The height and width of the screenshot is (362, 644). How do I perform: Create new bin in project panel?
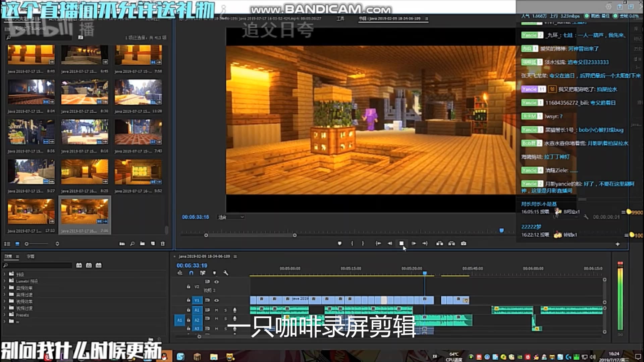143,244
